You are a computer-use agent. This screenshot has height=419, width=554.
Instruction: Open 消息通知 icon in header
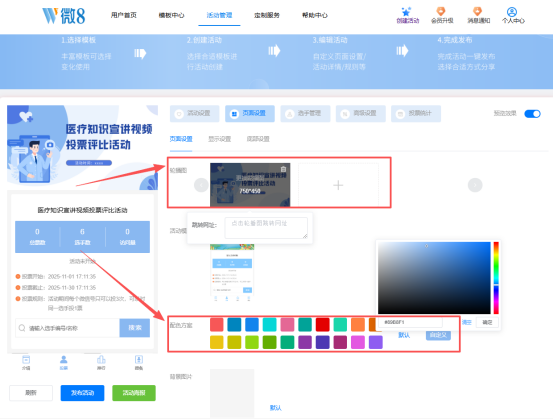[478, 12]
